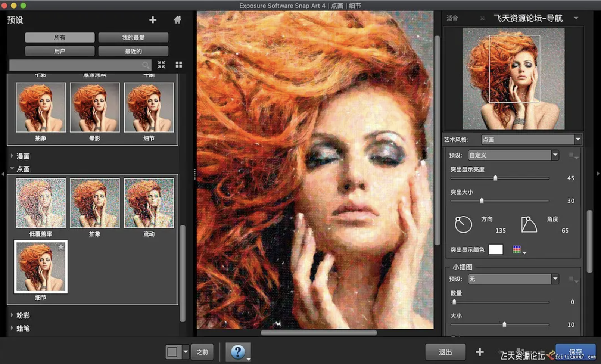Toggle the 之前 before-preview button
Screen dimensions: 601x364
[202, 352]
